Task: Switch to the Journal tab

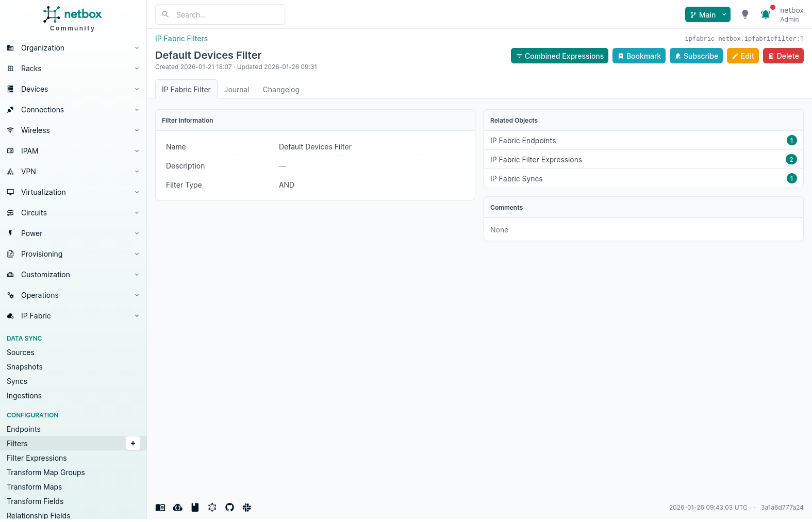Action: pyautogui.click(x=237, y=90)
